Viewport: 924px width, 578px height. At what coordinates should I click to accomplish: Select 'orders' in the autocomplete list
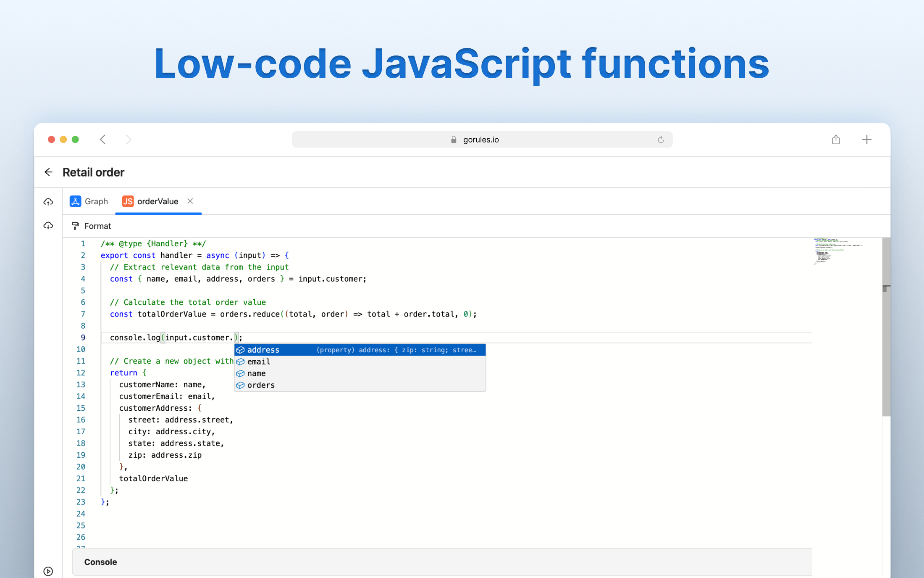click(x=261, y=385)
